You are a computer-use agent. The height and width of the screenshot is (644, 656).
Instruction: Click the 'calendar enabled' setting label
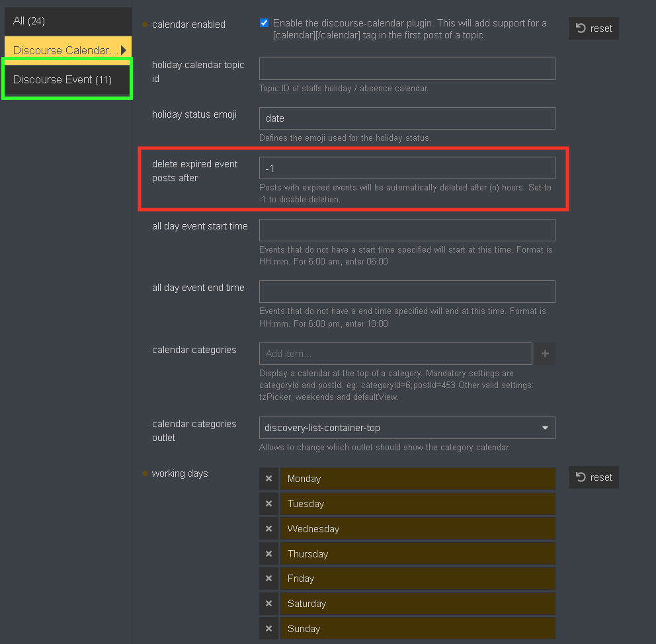pos(188,24)
